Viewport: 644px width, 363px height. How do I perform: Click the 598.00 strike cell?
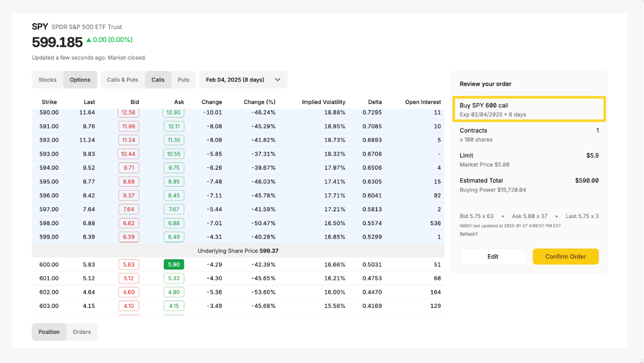49,223
